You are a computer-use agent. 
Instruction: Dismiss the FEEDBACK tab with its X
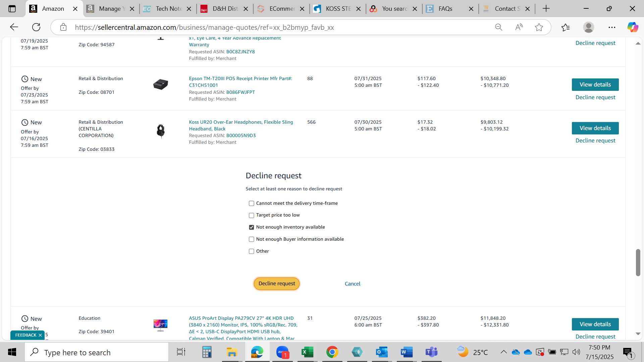click(40, 336)
